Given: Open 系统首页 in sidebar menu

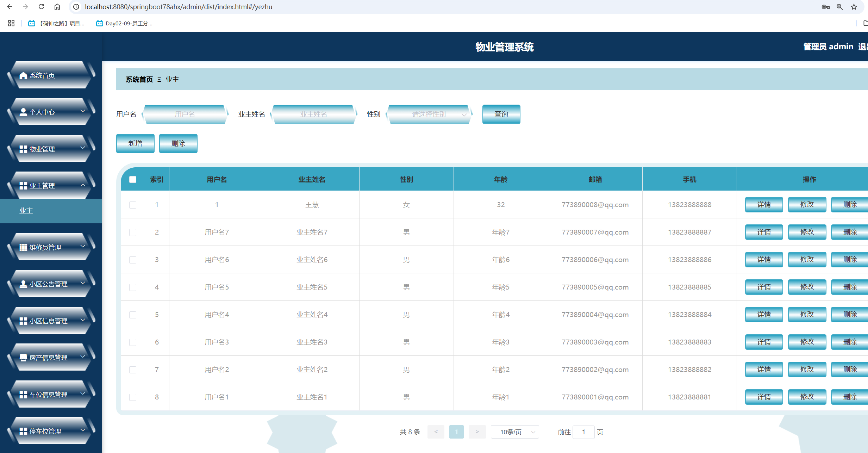Looking at the screenshot, I should pos(42,75).
